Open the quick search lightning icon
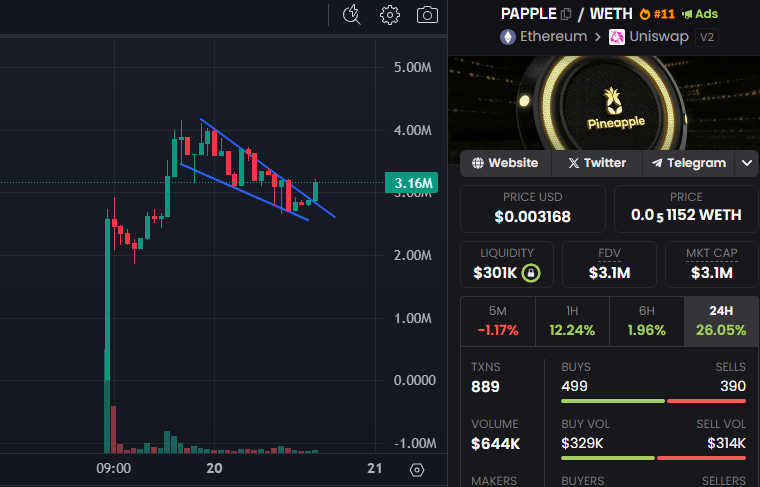Image resolution: width=760 pixels, height=487 pixels. pyautogui.click(x=351, y=15)
